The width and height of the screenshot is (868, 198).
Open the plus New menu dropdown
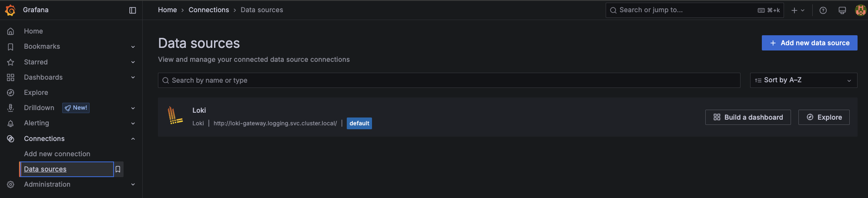click(798, 10)
